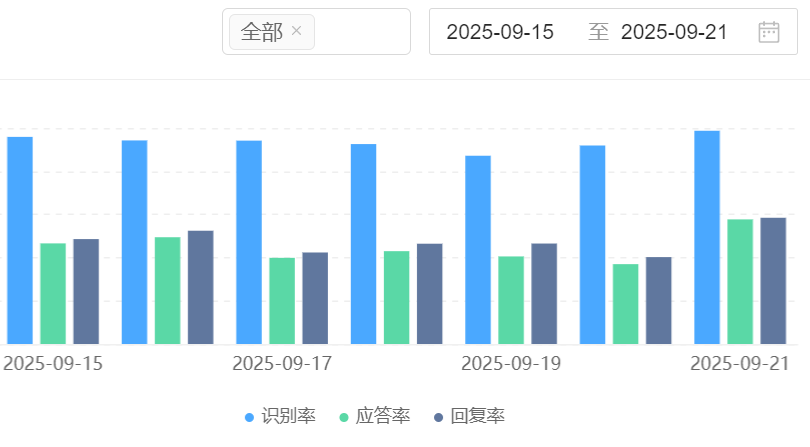Click the green 应答率 bar for 2025-09-19
The width and height of the screenshot is (810, 447).
pos(511,300)
